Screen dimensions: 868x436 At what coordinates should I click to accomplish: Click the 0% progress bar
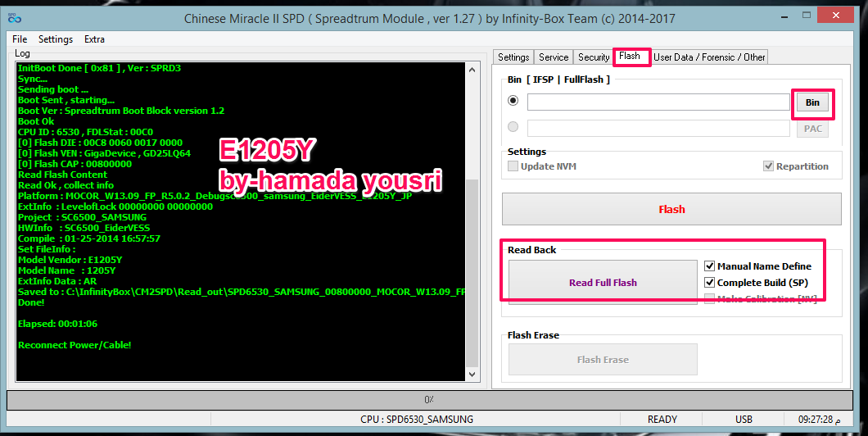tap(430, 399)
